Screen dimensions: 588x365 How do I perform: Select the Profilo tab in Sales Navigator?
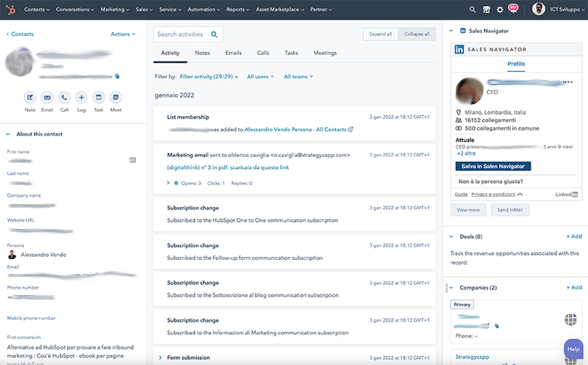516,64
